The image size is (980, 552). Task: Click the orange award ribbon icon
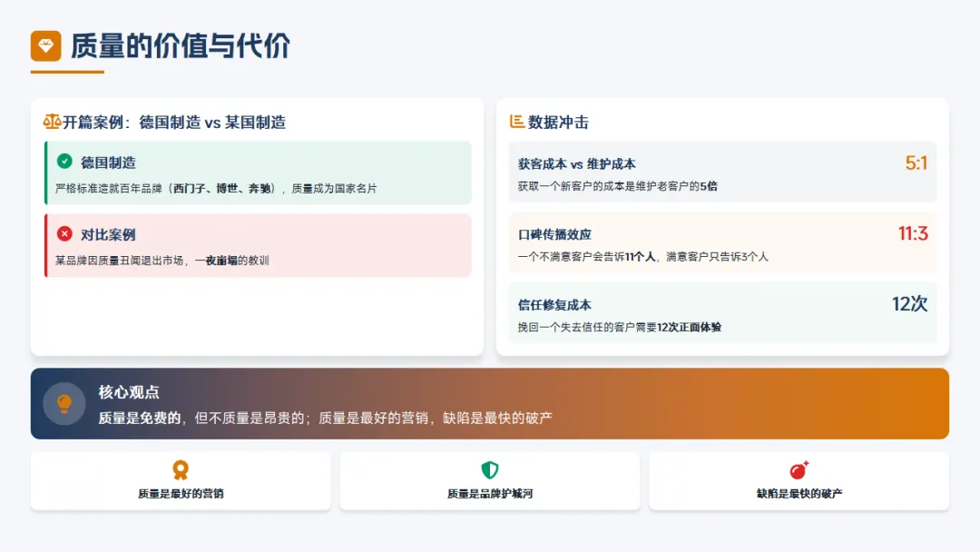tap(181, 470)
